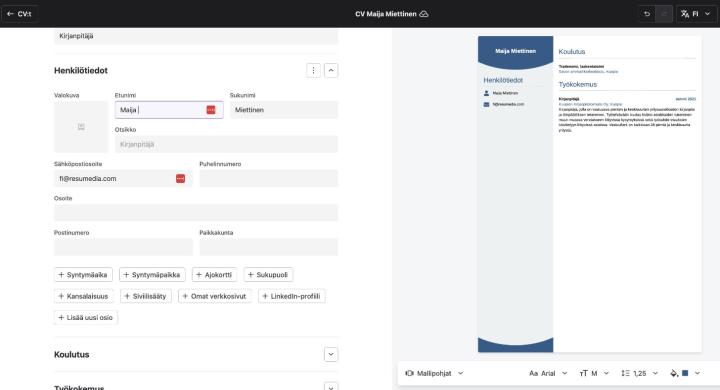
Task: Click Koulutus heading in CV preview
Action: pyautogui.click(x=572, y=51)
